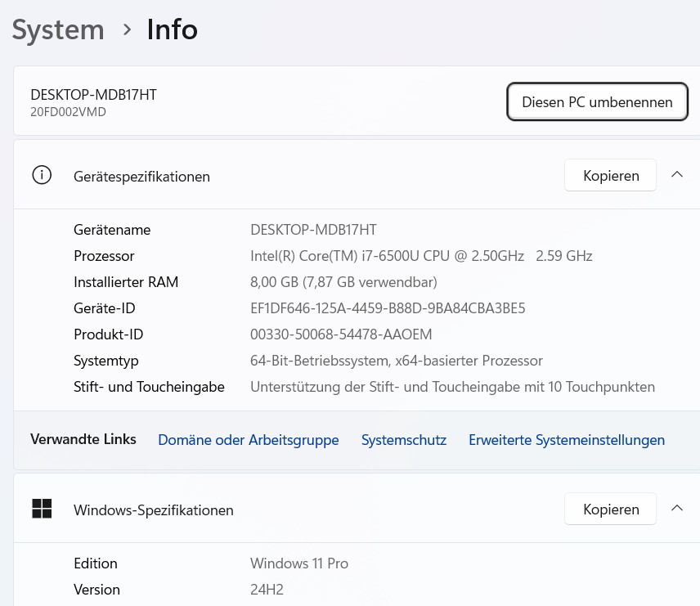The height and width of the screenshot is (606, 700).
Task: Click the device ID value EF1DF646-125A-4459
Action: [388, 308]
